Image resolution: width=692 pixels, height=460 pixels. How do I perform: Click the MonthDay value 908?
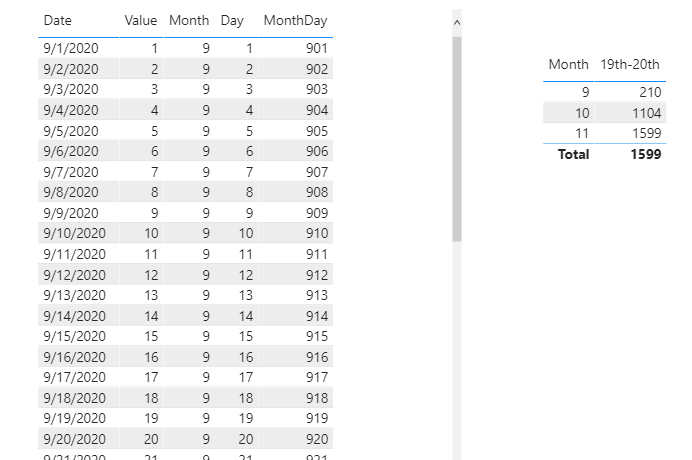click(x=317, y=192)
